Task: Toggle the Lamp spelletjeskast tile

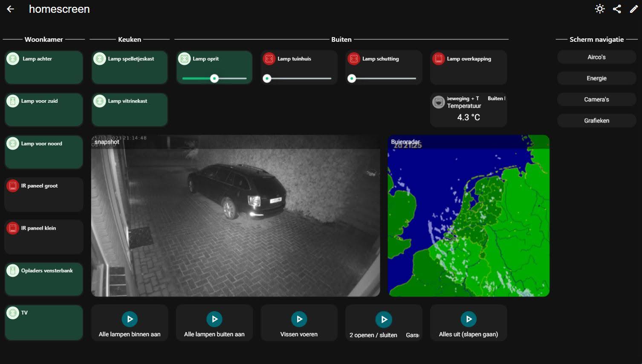Action: point(130,67)
